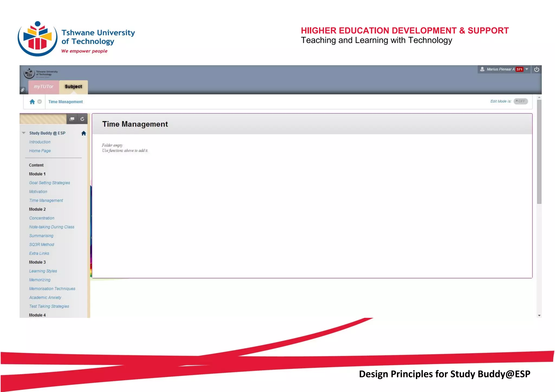This screenshot has width=555, height=392.
Task: Open the Memorizing menu link
Action: point(40,280)
